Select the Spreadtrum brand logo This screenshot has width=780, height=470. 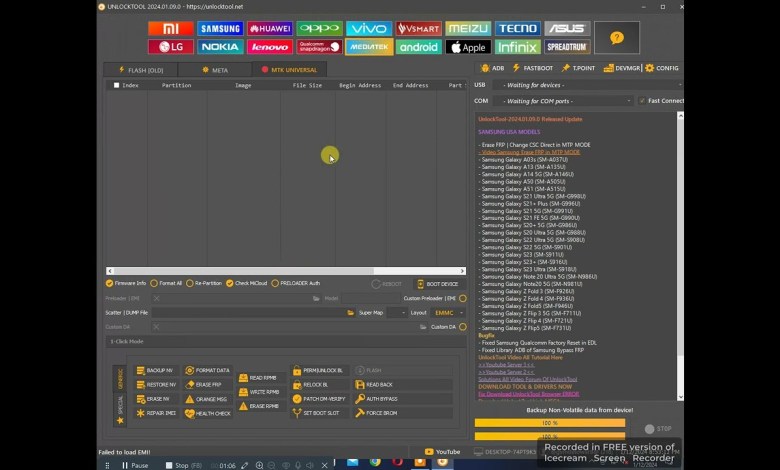pos(567,47)
